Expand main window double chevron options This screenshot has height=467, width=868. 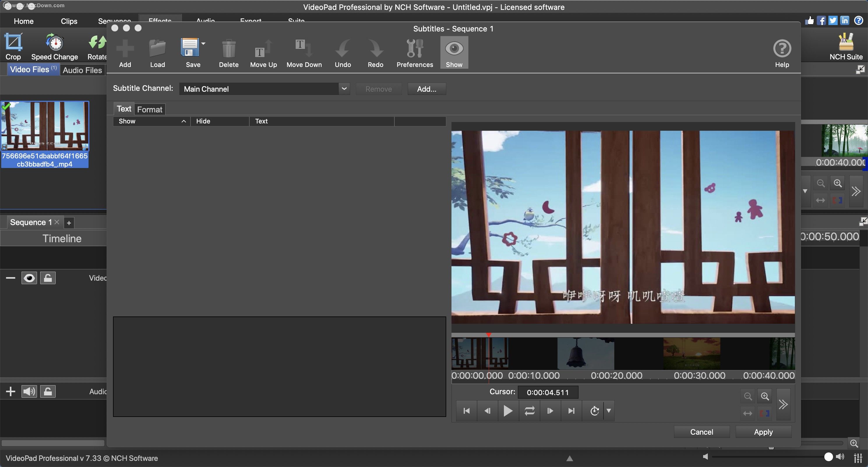856,191
